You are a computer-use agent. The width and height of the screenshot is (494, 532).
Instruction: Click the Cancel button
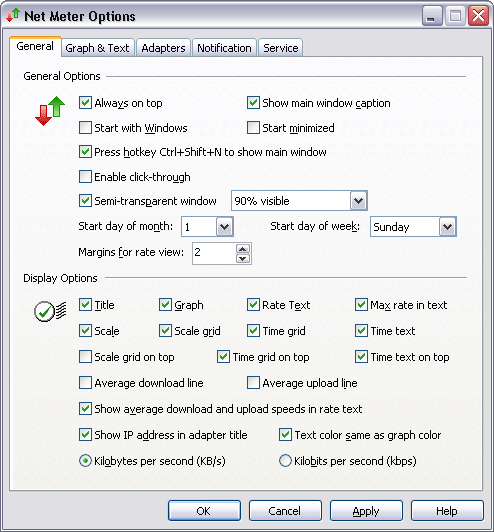click(285, 511)
